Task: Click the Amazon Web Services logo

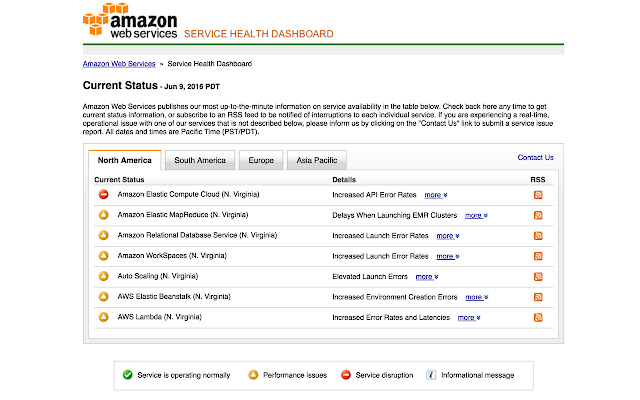Action: 130,21
